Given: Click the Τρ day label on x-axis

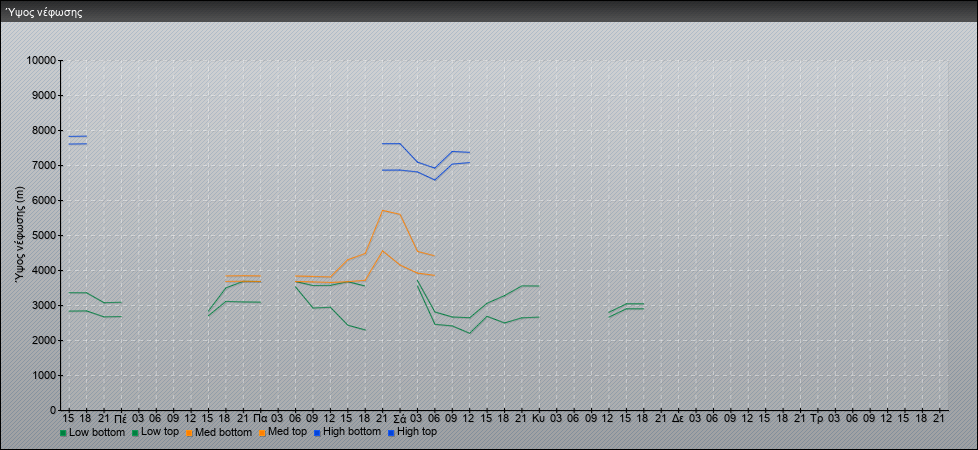Looking at the screenshot, I should pos(818,418).
